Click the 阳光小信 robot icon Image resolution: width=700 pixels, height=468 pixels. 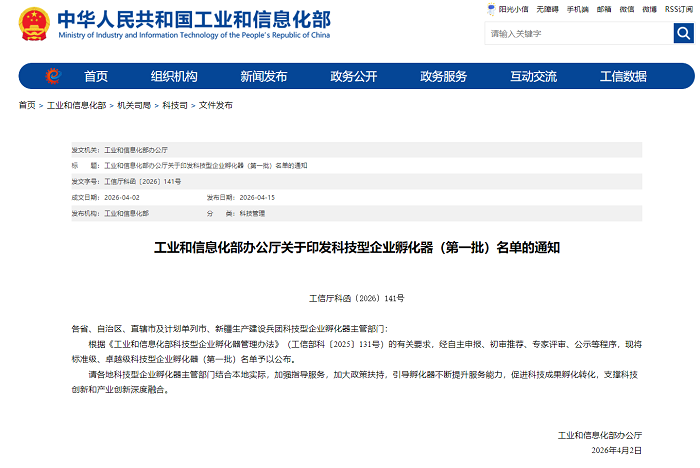[492, 9]
